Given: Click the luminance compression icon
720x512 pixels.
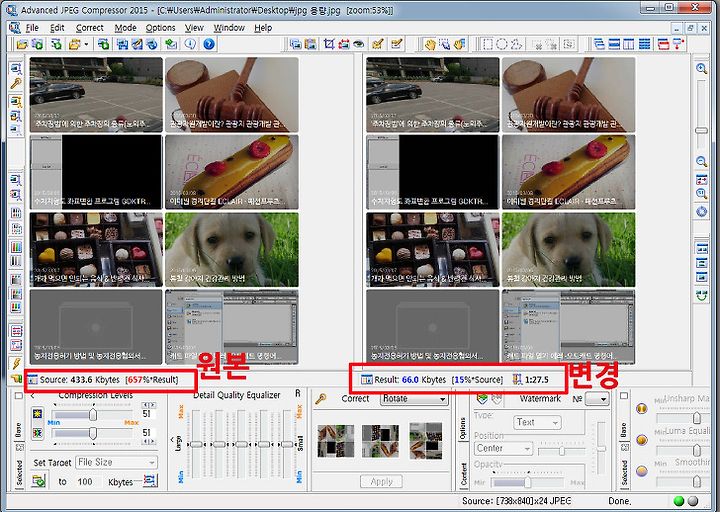Looking at the screenshot, I should pyautogui.click(x=38, y=414).
